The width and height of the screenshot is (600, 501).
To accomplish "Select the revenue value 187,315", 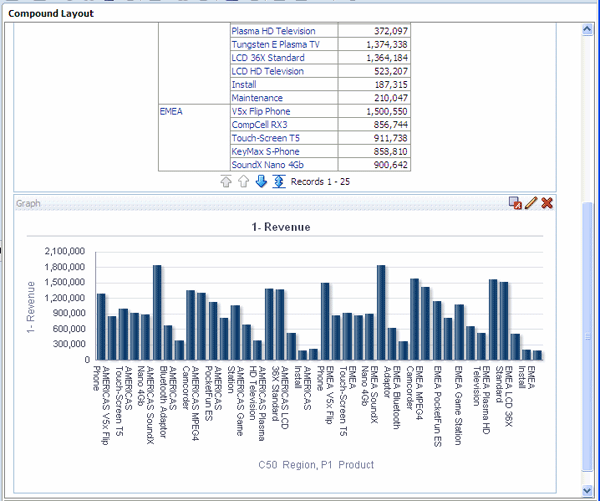I will click(x=391, y=85).
